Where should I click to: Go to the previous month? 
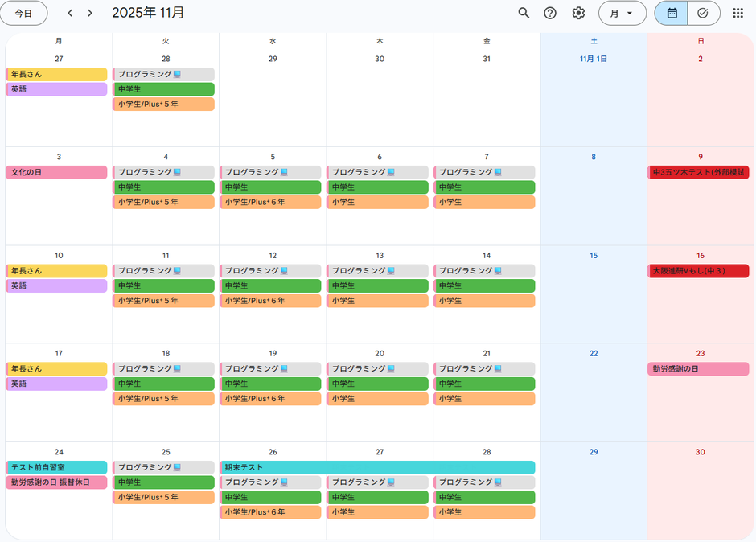[x=71, y=13]
